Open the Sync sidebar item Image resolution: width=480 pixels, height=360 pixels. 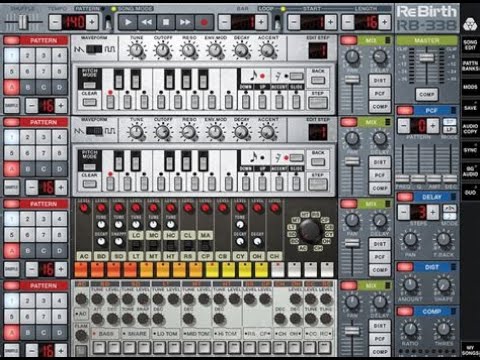tap(470, 150)
